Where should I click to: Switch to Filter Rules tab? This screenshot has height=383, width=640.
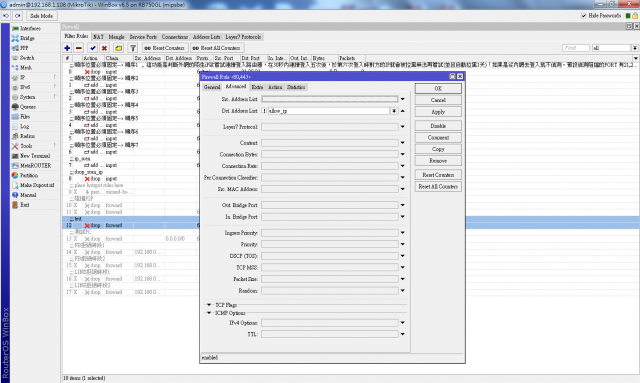[76, 36]
